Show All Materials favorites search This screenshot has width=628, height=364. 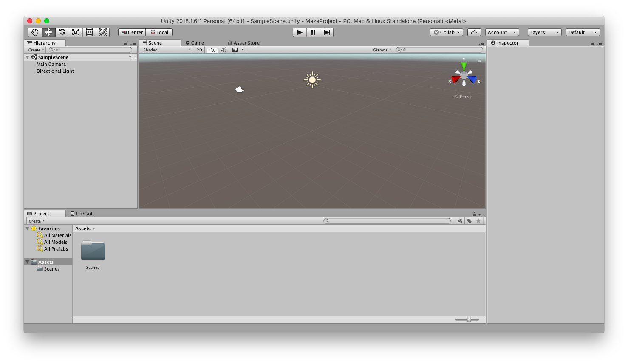coord(54,235)
